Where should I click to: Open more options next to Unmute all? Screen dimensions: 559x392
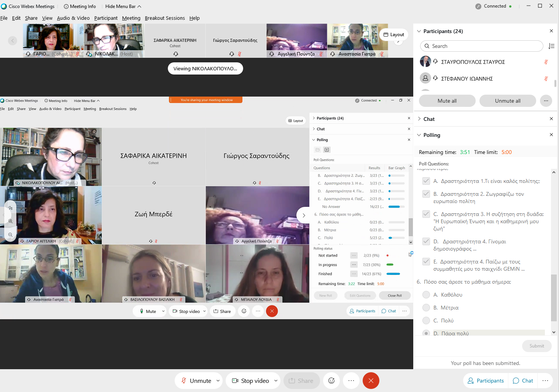click(x=546, y=101)
